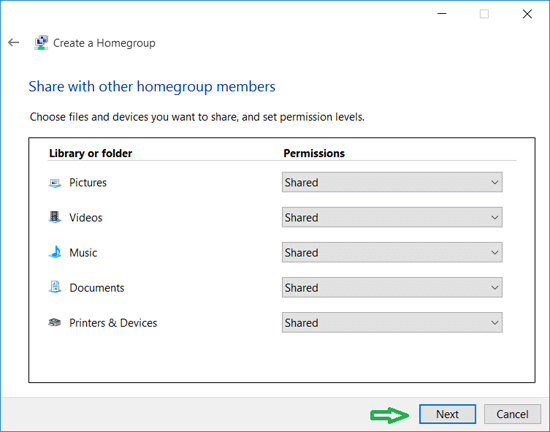Select the Pictures library label
Screen dimensions: 550x432
pyautogui.click(x=88, y=183)
